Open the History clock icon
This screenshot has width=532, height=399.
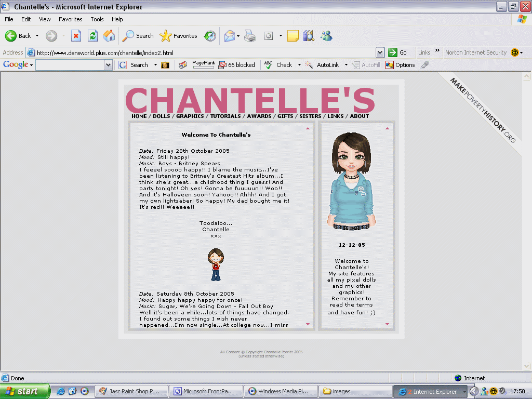pyautogui.click(x=210, y=36)
